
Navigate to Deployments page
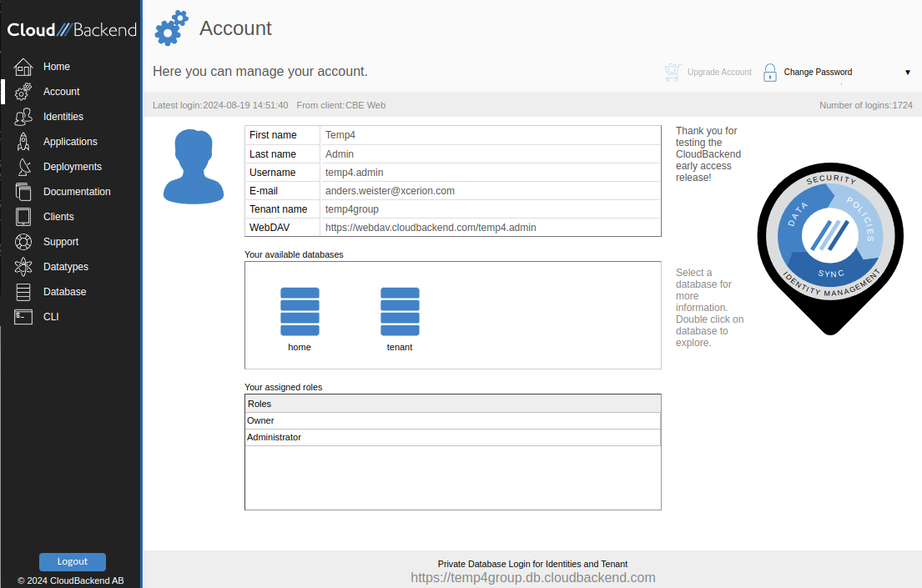click(73, 167)
